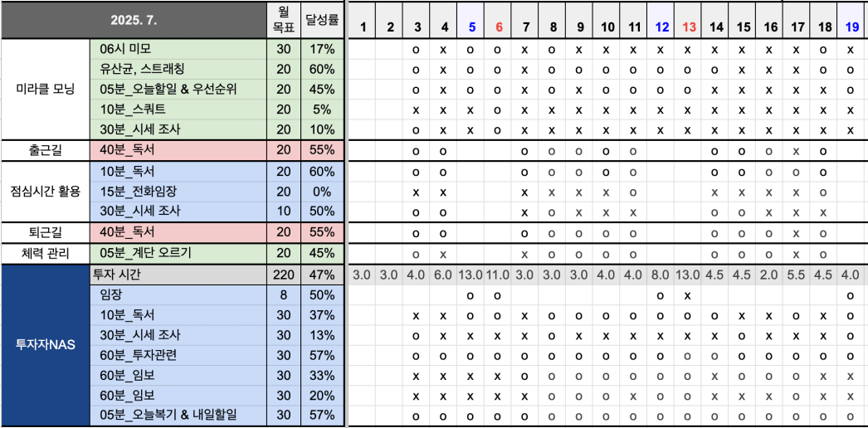Select the 2025. 7. header cell
This screenshot has height=428, width=868.
(x=133, y=20)
